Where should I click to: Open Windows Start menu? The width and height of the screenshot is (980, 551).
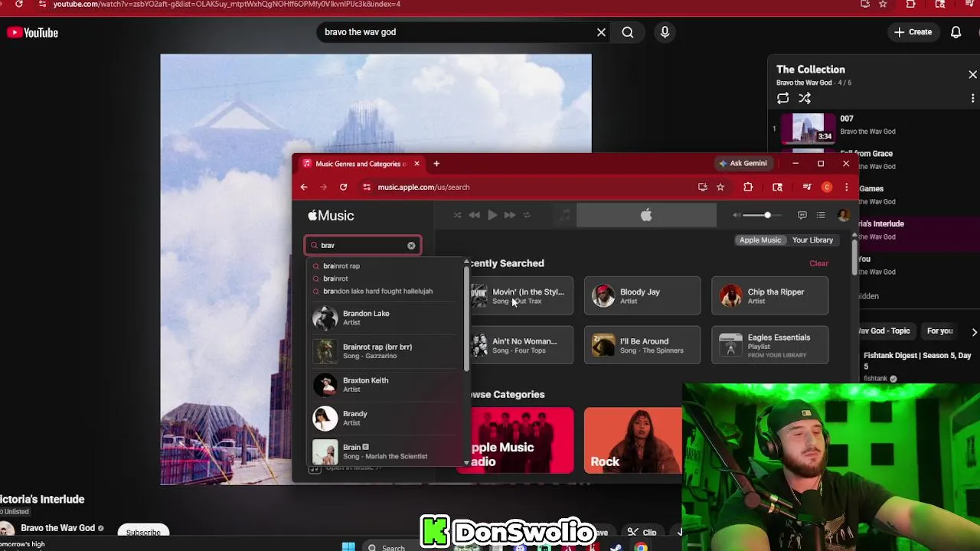pyautogui.click(x=348, y=546)
